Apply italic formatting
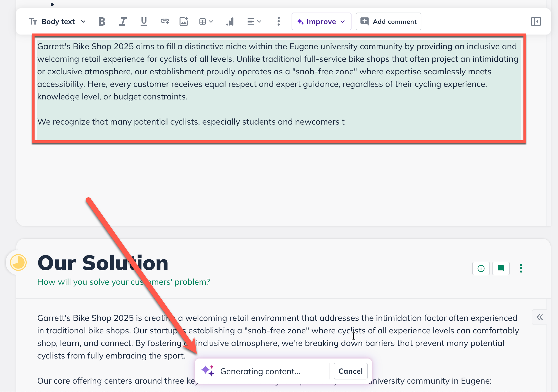The width and height of the screenshot is (558, 392). point(123,21)
